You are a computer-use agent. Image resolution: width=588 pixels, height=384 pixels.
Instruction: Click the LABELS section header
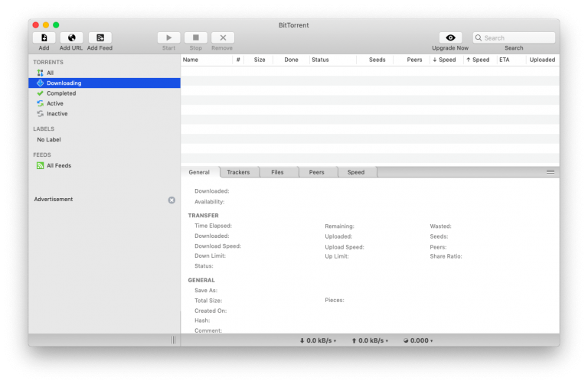tap(44, 129)
